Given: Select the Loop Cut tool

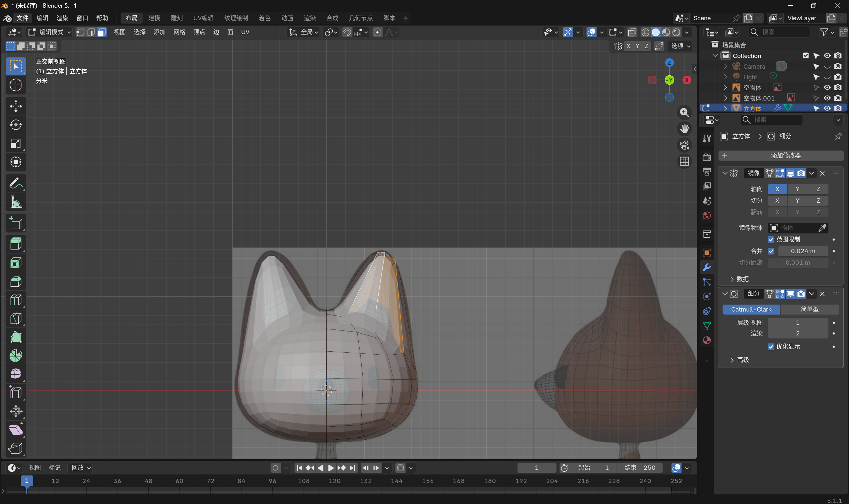Looking at the screenshot, I should tap(16, 300).
